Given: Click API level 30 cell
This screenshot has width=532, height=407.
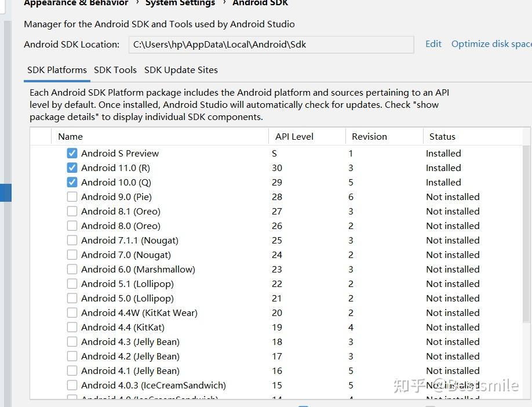Looking at the screenshot, I should [277, 168].
